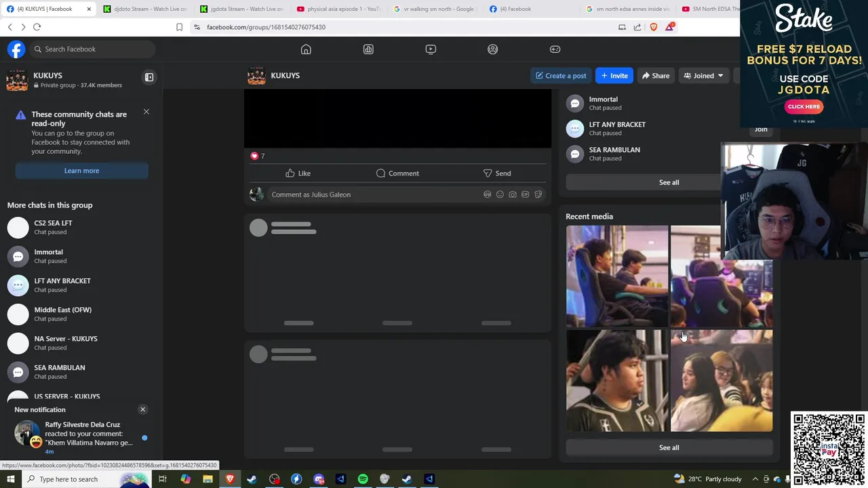Insert a GIF in the comment
Screen dimensions: 868x488
click(x=525, y=195)
